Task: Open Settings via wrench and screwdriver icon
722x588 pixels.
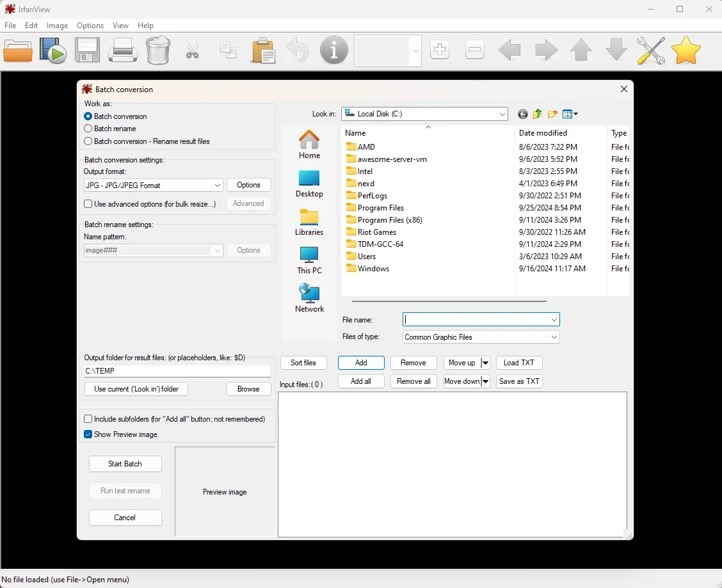Action: coord(650,50)
